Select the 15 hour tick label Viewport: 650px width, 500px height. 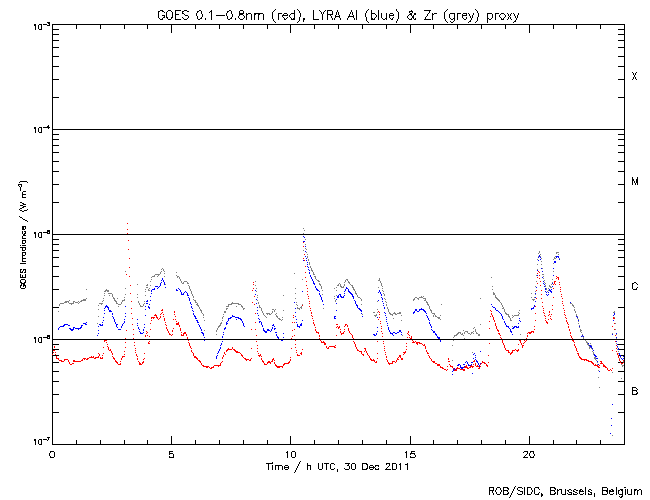click(x=410, y=453)
